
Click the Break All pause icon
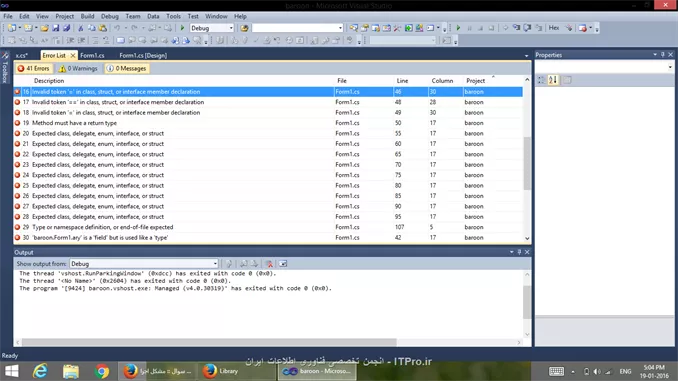470,28
